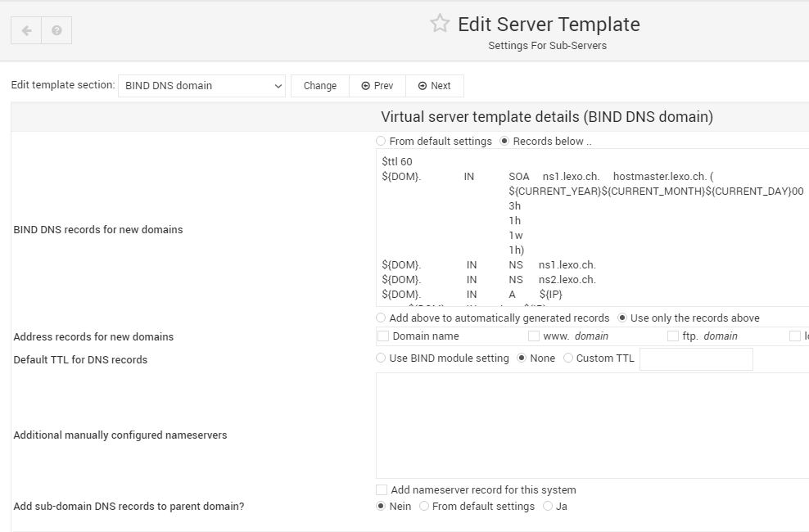The height and width of the screenshot is (532, 809).
Task: Click the Virtual server template details header
Action: (547, 116)
